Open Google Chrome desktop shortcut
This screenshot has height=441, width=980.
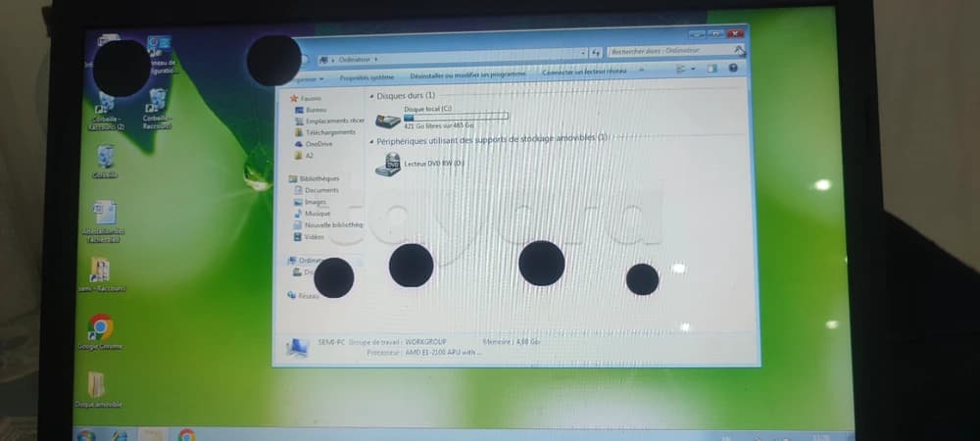click(100, 327)
